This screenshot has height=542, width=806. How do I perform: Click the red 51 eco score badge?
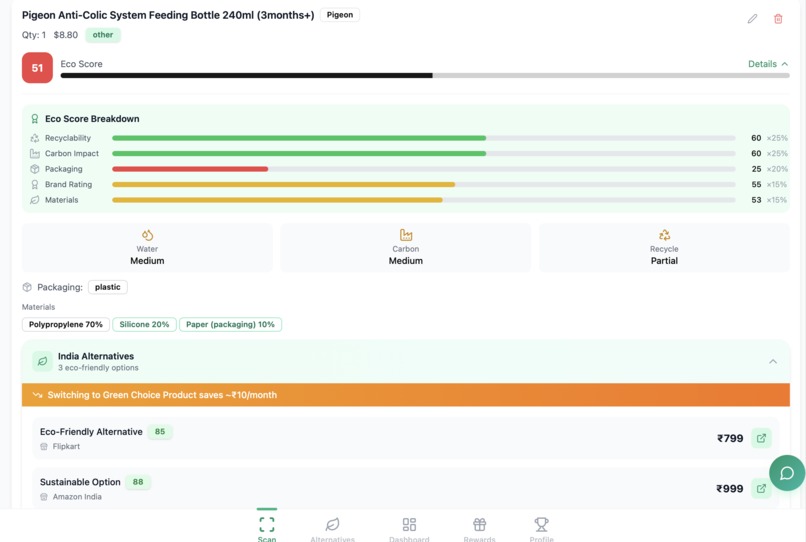37,67
